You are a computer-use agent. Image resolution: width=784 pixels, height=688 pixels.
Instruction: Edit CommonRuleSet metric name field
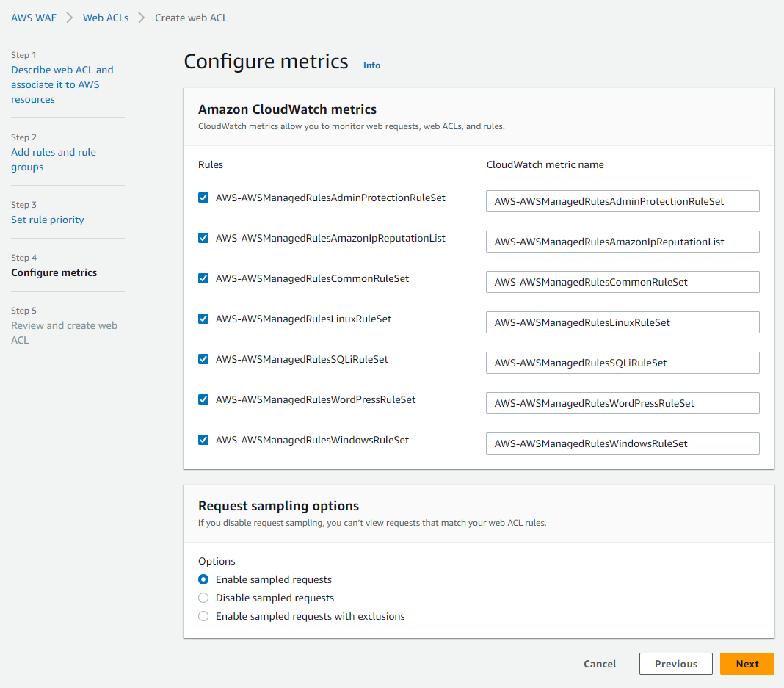[x=623, y=283]
